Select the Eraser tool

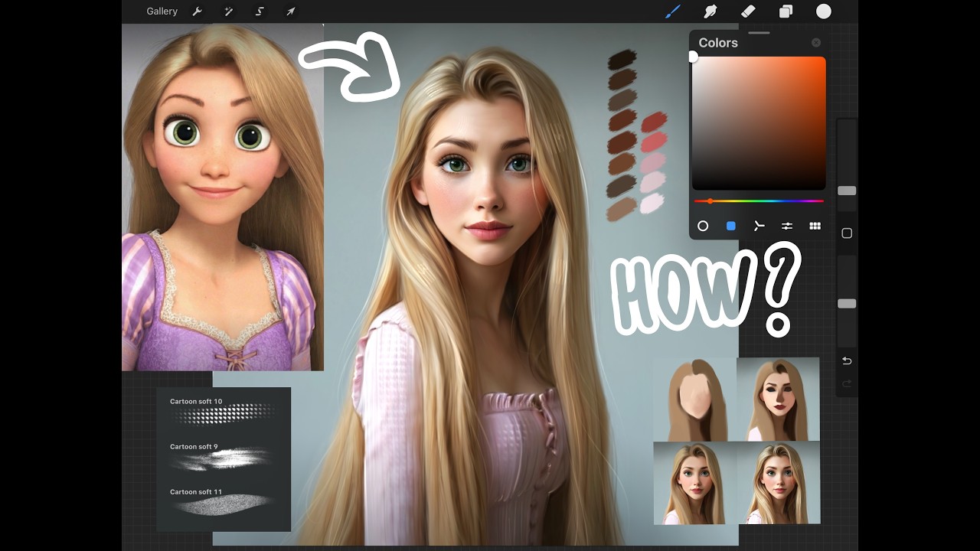pos(748,11)
